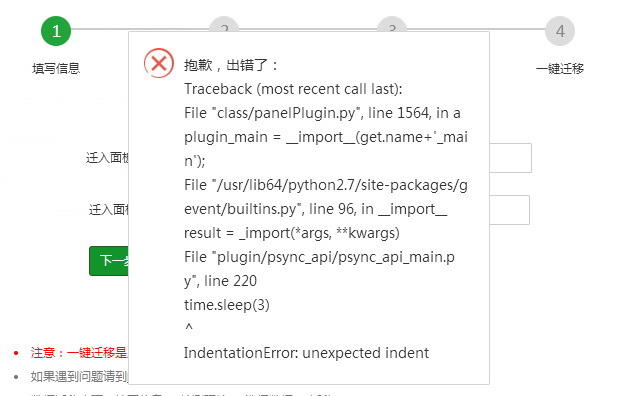The height and width of the screenshot is (396, 636).
Task: Click the 如果遇到问题请到 help text
Action: pyautogui.click(x=79, y=377)
